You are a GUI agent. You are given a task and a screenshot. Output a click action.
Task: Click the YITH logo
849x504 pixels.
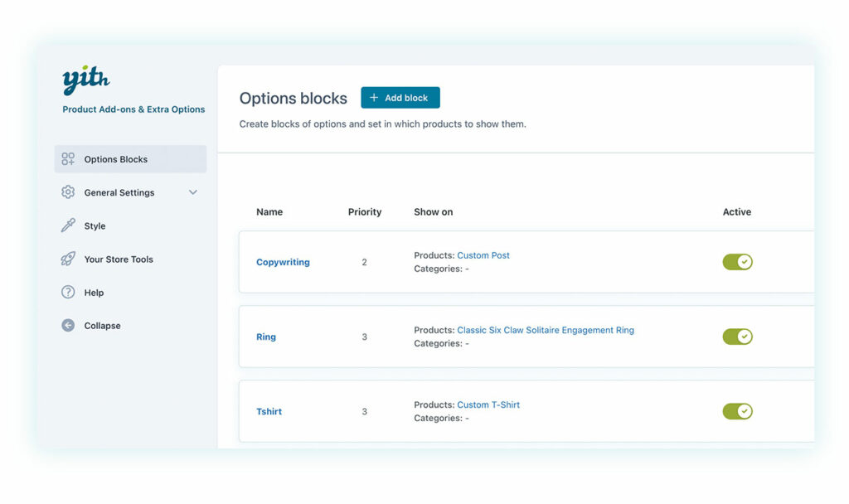pos(86,81)
